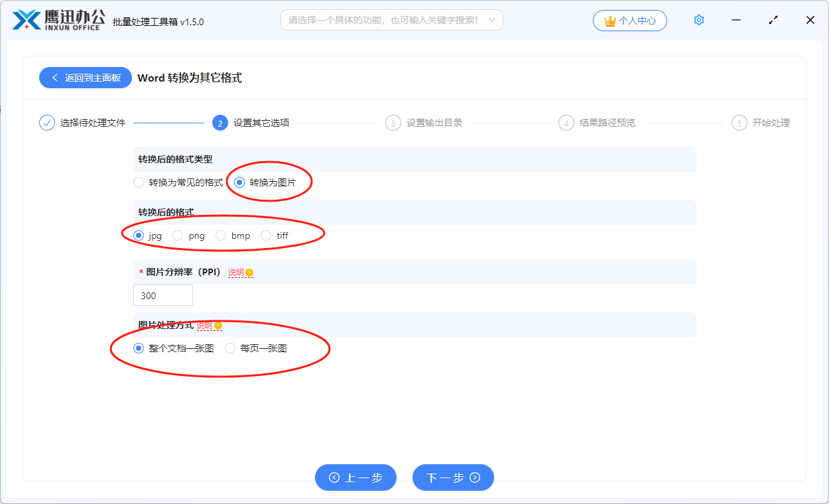Select 转换为常见的格式 radio button
The height and width of the screenshot is (504, 829).
click(x=139, y=182)
